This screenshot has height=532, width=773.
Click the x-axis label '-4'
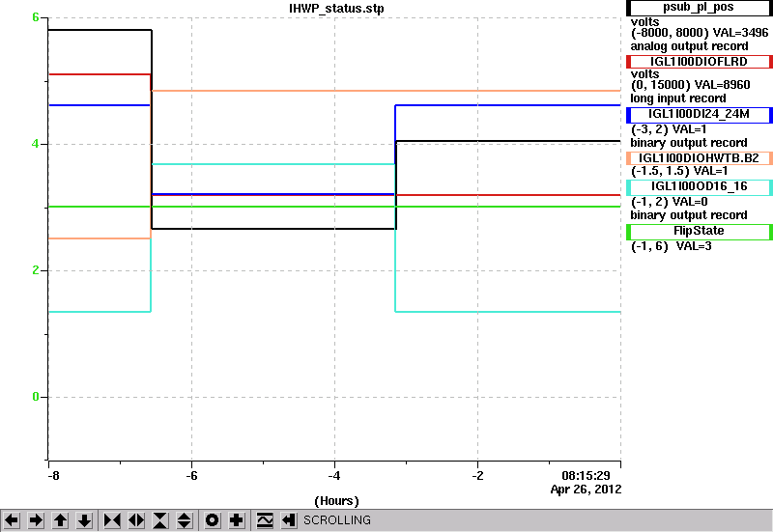point(334,476)
